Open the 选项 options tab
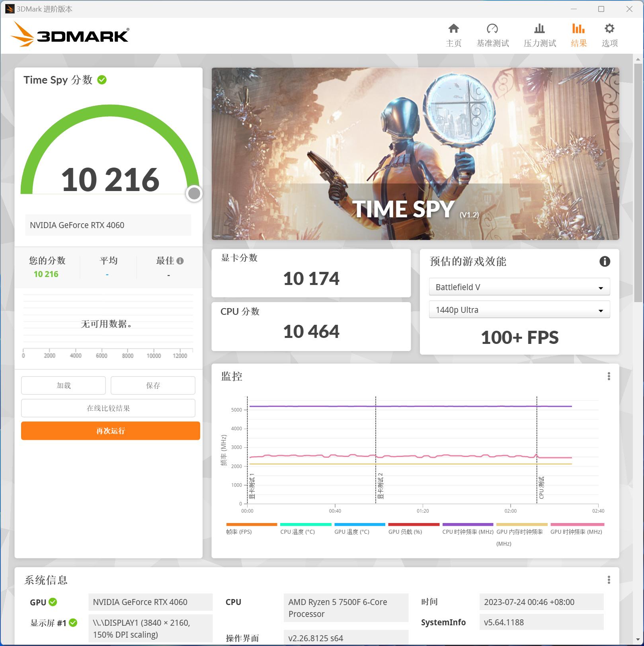The width and height of the screenshot is (644, 646). (x=609, y=35)
